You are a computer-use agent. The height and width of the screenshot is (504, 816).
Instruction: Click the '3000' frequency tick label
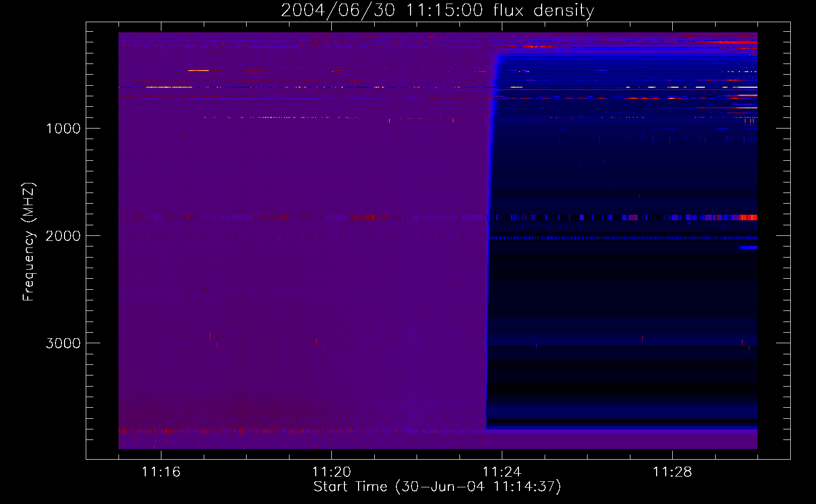[63, 343]
